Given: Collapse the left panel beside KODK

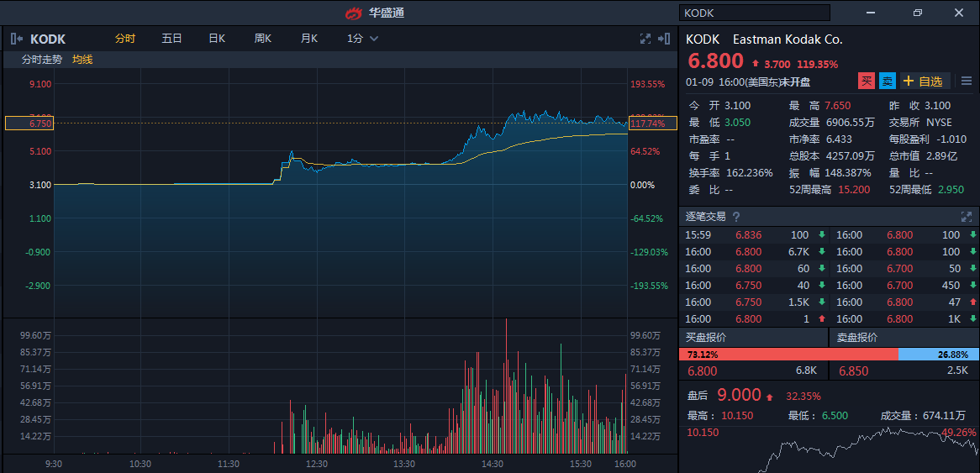Looking at the screenshot, I should (x=17, y=39).
